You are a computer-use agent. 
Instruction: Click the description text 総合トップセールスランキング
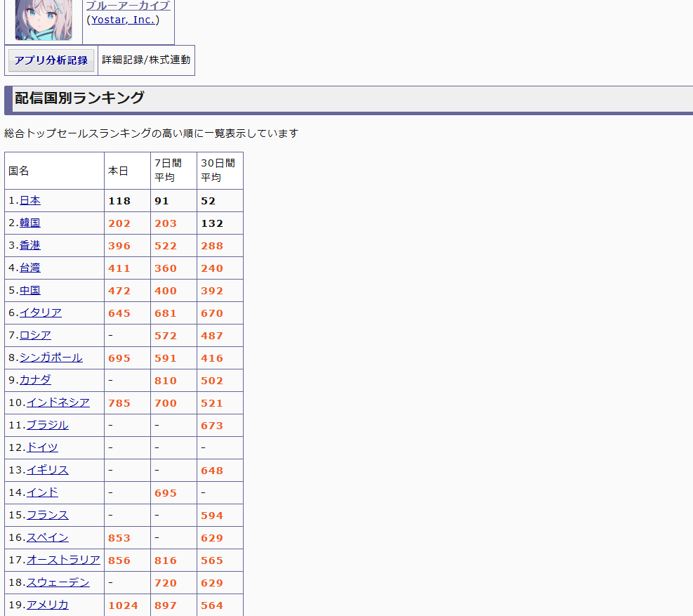pyautogui.click(x=77, y=133)
